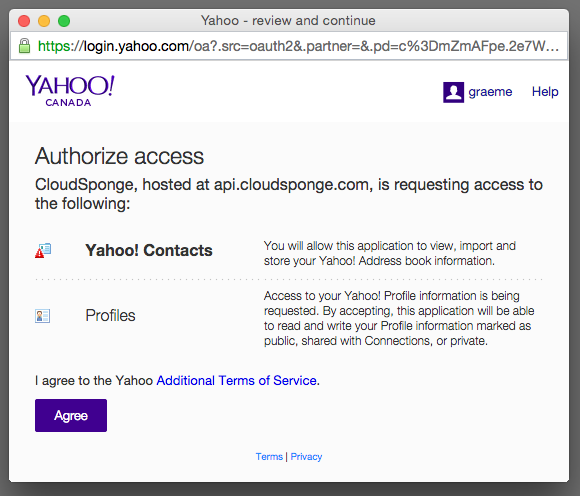This screenshot has height=496, width=580.
Task: Maximize the window with the green button
Action: point(64,21)
